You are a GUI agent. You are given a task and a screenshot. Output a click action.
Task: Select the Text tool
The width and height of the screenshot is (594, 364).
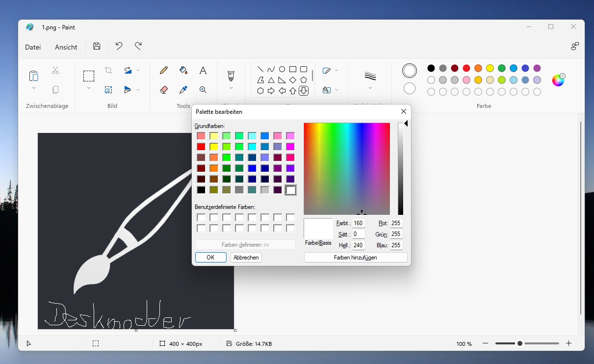click(203, 71)
